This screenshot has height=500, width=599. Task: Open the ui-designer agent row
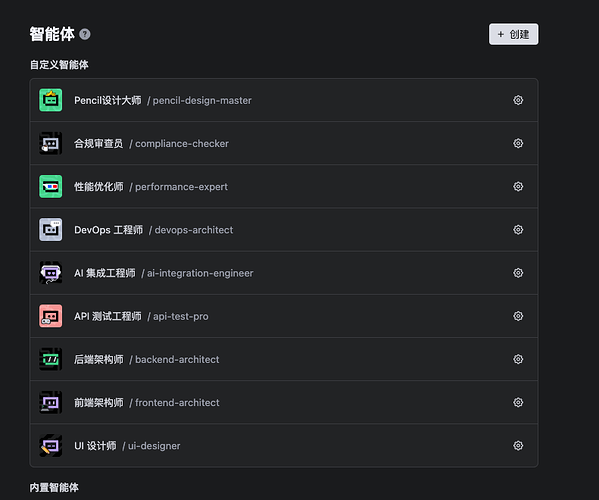(284, 445)
